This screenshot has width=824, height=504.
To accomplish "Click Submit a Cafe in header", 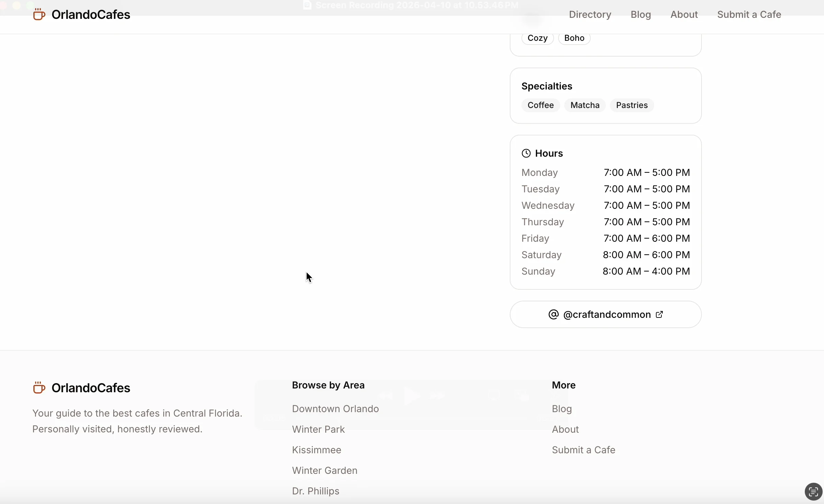I will point(749,14).
